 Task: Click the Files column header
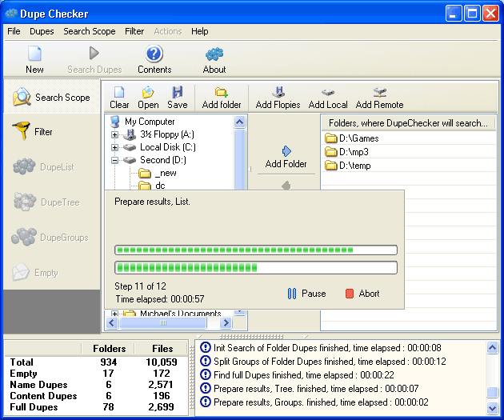pos(162,349)
